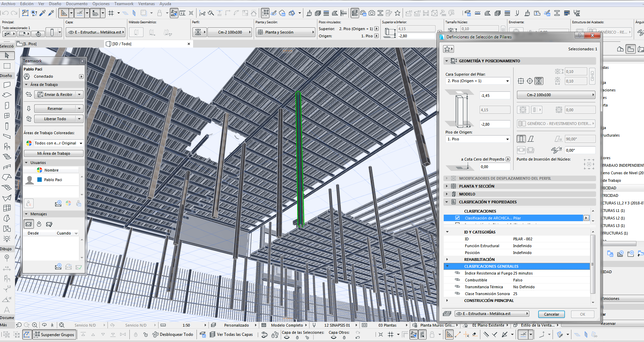The width and height of the screenshot is (644, 342).
Task: Select the Arrow selection tool
Action: point(7,55)
